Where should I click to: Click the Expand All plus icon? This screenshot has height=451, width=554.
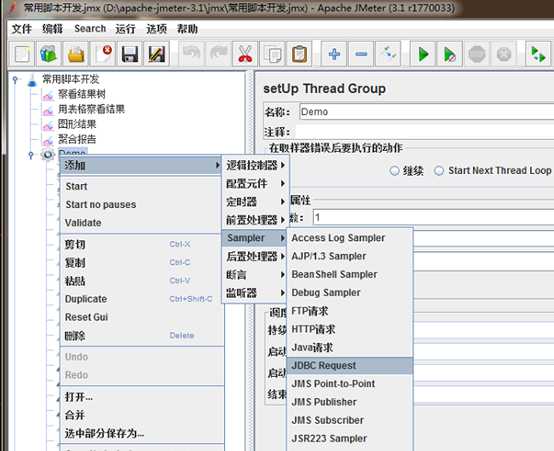[334, 54]
